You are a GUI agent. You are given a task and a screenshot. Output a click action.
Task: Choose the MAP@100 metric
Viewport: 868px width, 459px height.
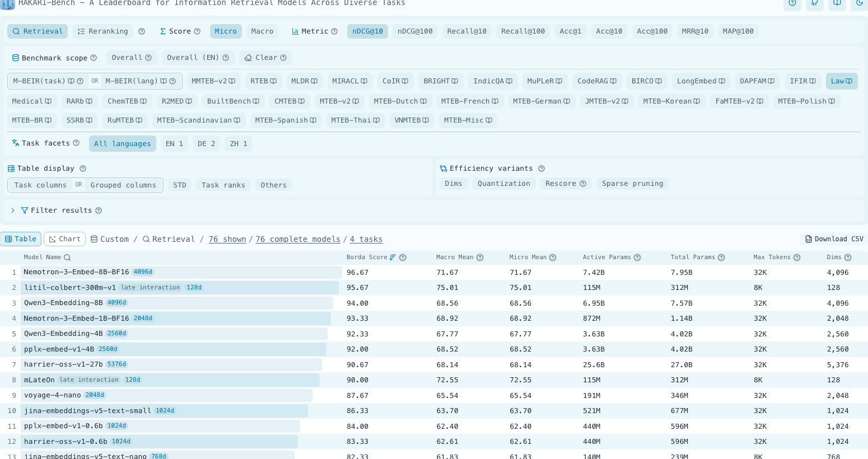pos(738,31)
